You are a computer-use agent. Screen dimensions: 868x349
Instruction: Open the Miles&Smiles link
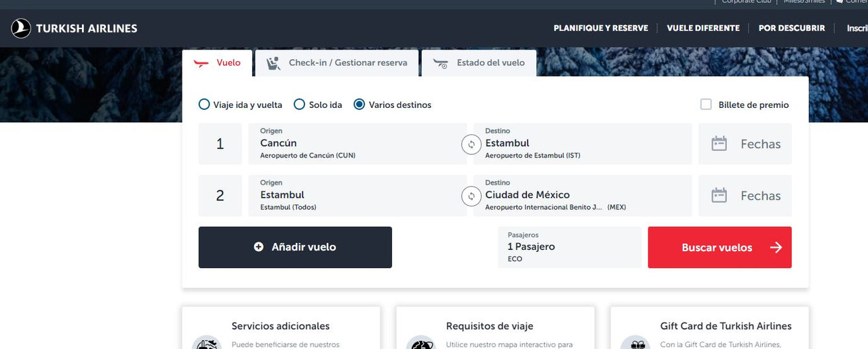(804, 2)
